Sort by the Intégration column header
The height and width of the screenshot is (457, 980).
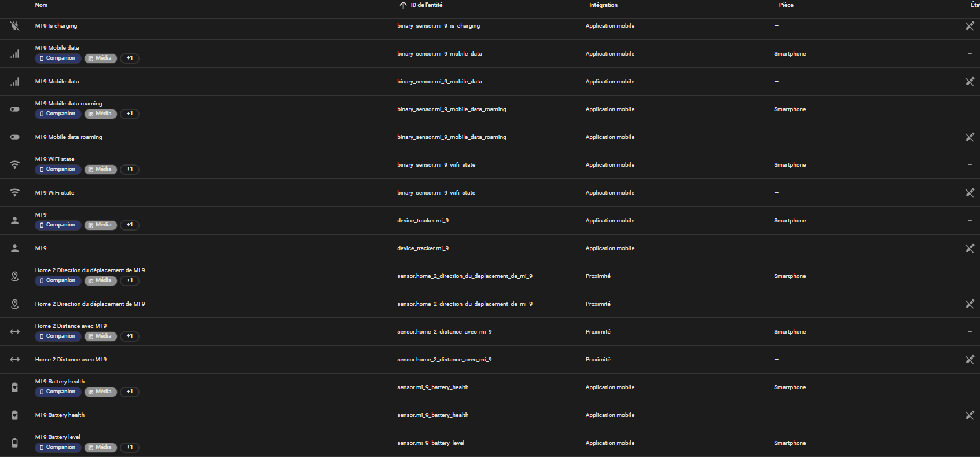coord(603,5)
